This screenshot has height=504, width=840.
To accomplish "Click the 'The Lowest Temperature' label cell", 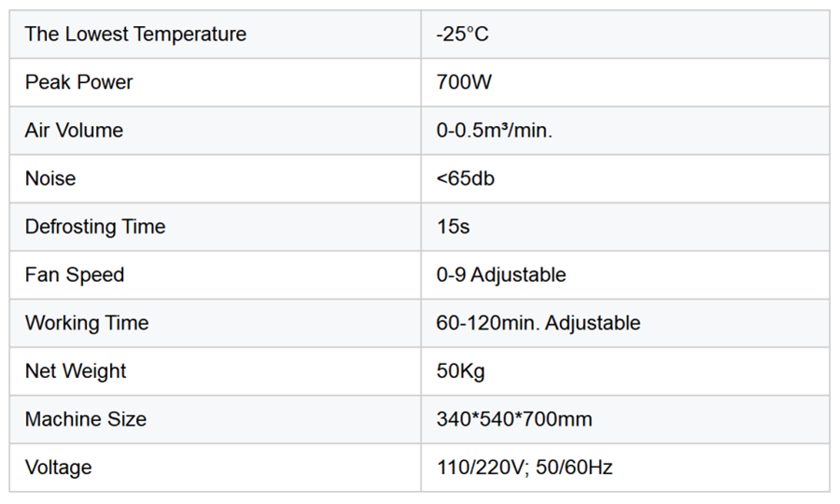I will pos(135,35).
